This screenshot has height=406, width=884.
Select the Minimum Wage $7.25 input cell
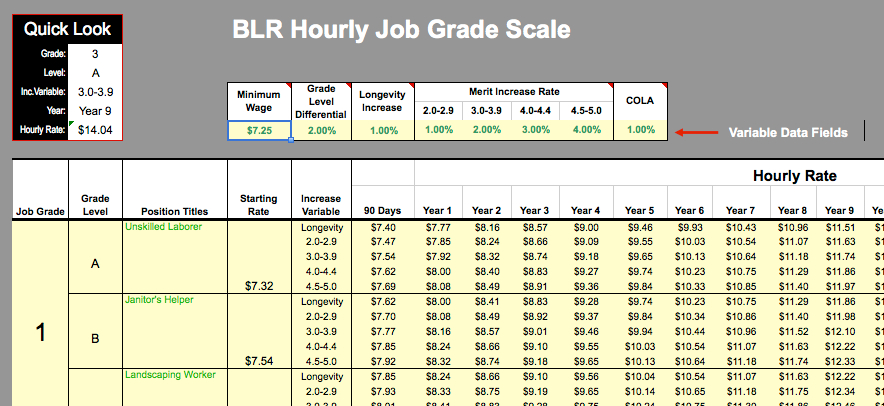(258, 130)
